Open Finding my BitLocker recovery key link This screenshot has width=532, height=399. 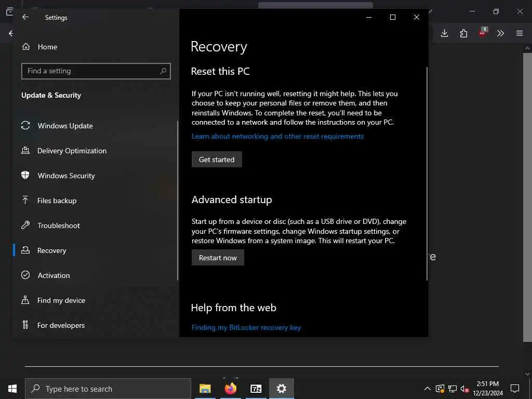point(246,327)
